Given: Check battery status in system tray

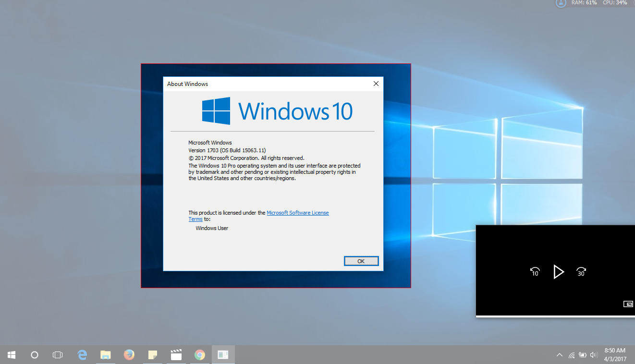Looking at the screenshot, I should (x=583, y=355).
